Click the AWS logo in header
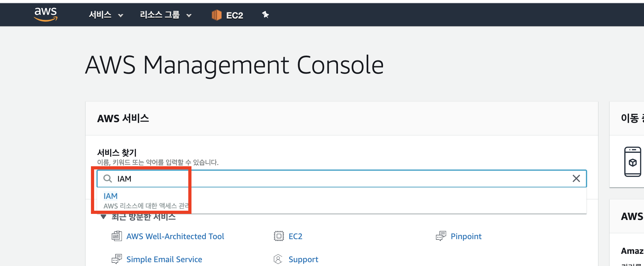 pyautogui.click(x=46, y=14)
